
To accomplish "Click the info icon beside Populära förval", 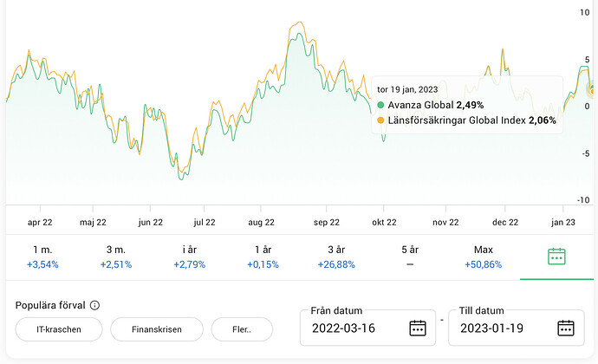I will coord(94,305).
